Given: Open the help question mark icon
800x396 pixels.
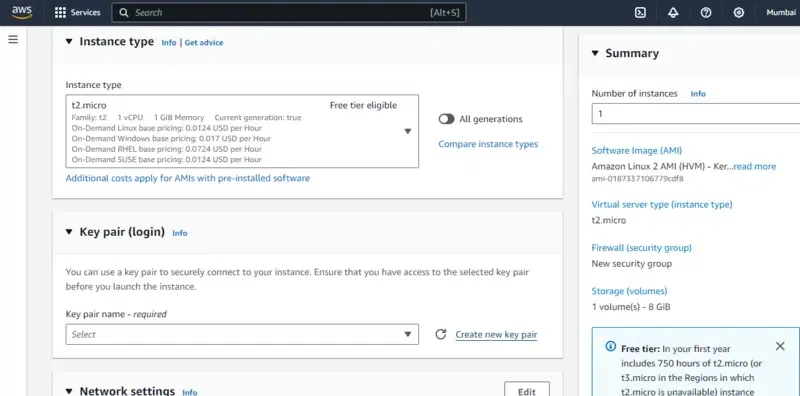Looking at the screenshot, I should click(x=706, y=13).
